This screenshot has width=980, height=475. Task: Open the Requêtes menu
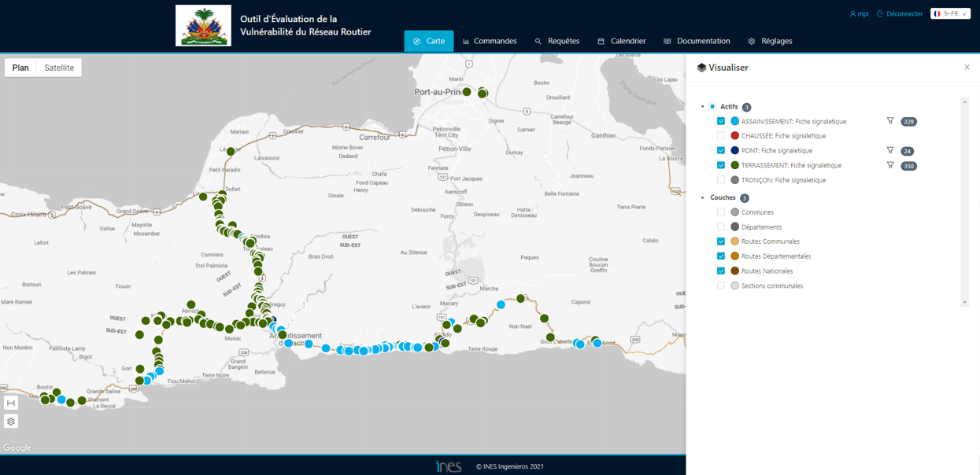click(x=557, y=41)
